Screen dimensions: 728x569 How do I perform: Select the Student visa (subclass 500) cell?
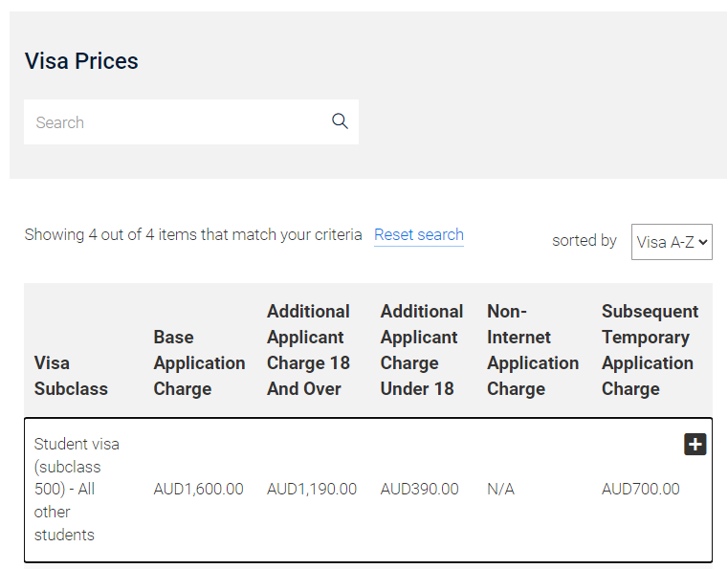point(77,490)
